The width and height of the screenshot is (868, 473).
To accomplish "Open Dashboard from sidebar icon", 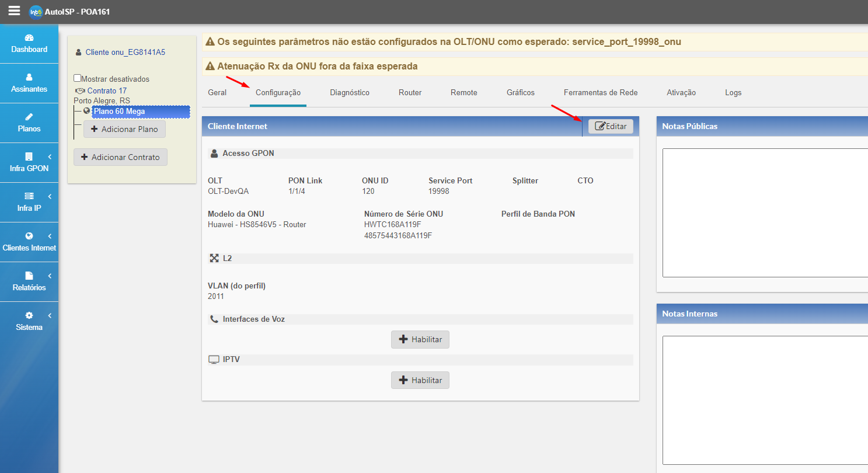I will 29,38.
